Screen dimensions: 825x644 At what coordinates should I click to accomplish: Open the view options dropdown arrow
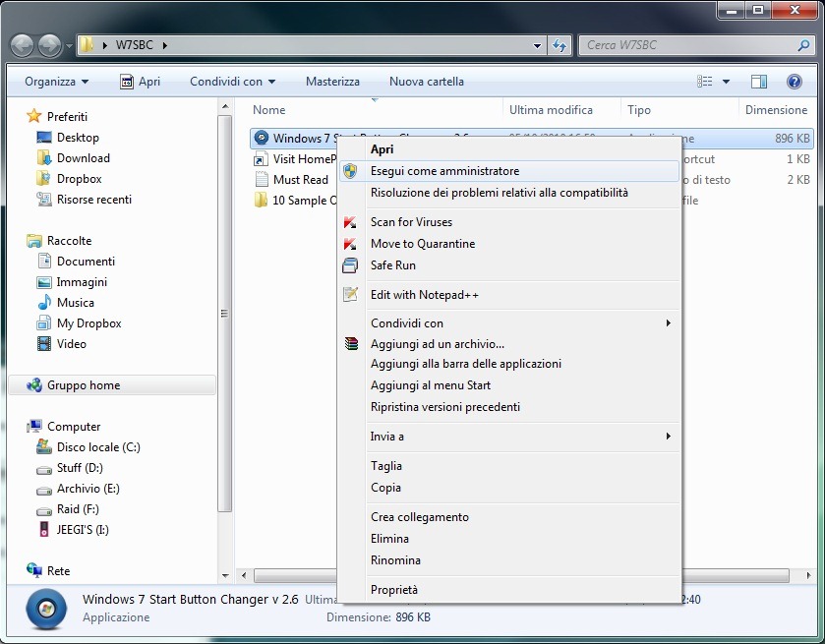tap(726, 82)
